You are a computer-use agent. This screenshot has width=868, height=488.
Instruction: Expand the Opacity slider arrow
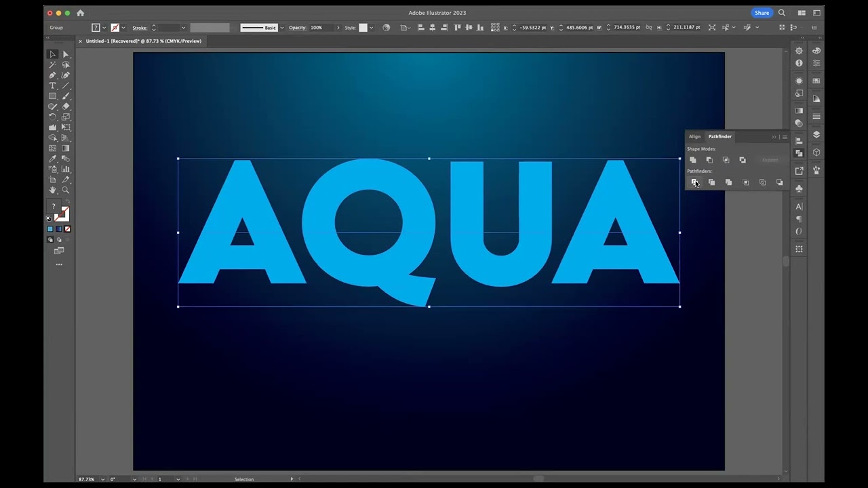pyautogui.click(x=338, y=28)
